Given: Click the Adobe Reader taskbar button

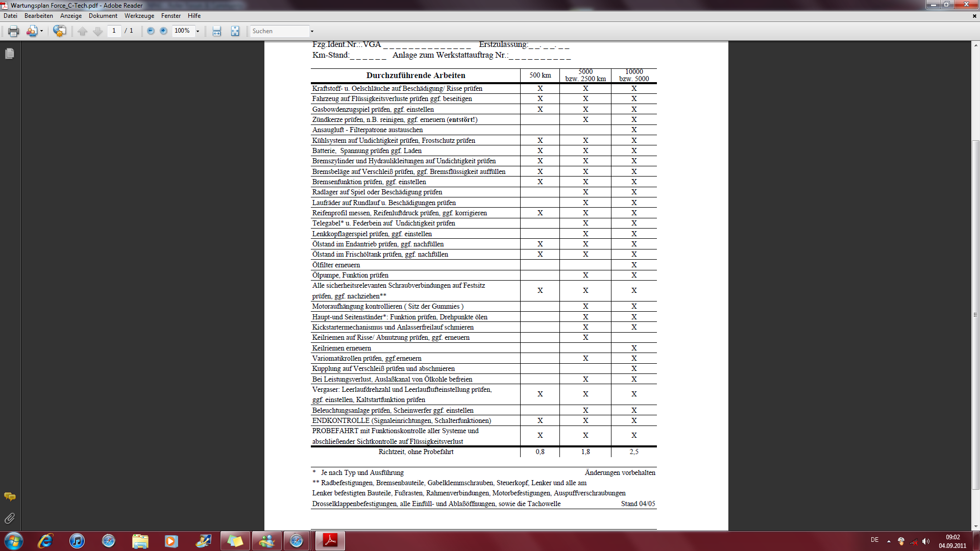Looking at the screenshot, I should 330,541.
